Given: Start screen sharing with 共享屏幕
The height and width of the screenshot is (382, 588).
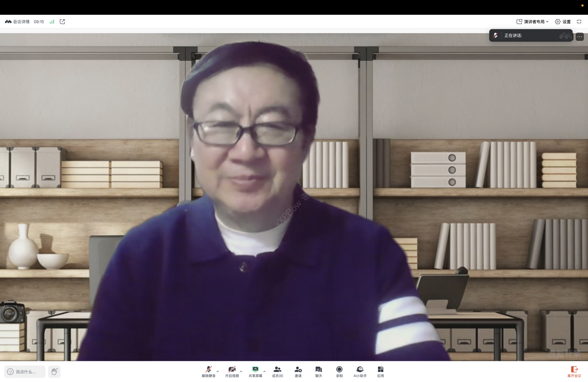Looking at the screenshot, I should click(256, 372).
